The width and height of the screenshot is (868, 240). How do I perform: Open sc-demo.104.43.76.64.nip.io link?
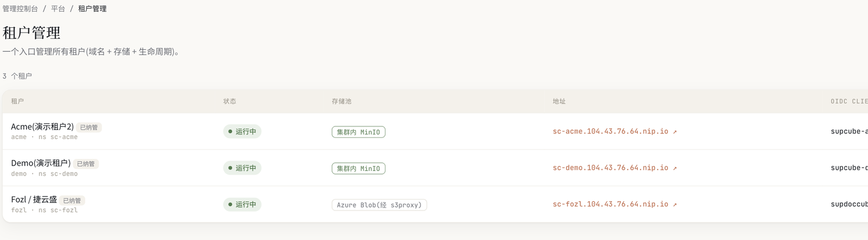click(610, 168)
